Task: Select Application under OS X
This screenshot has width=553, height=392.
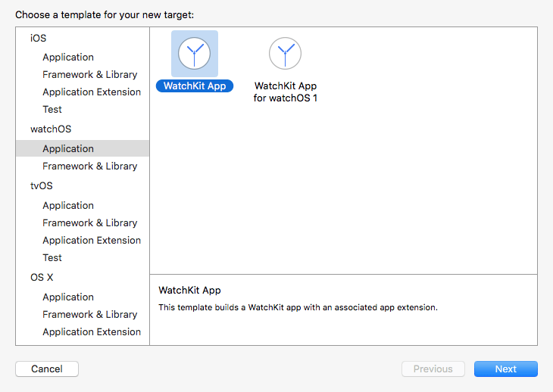Action: click(x=68, y=297)
